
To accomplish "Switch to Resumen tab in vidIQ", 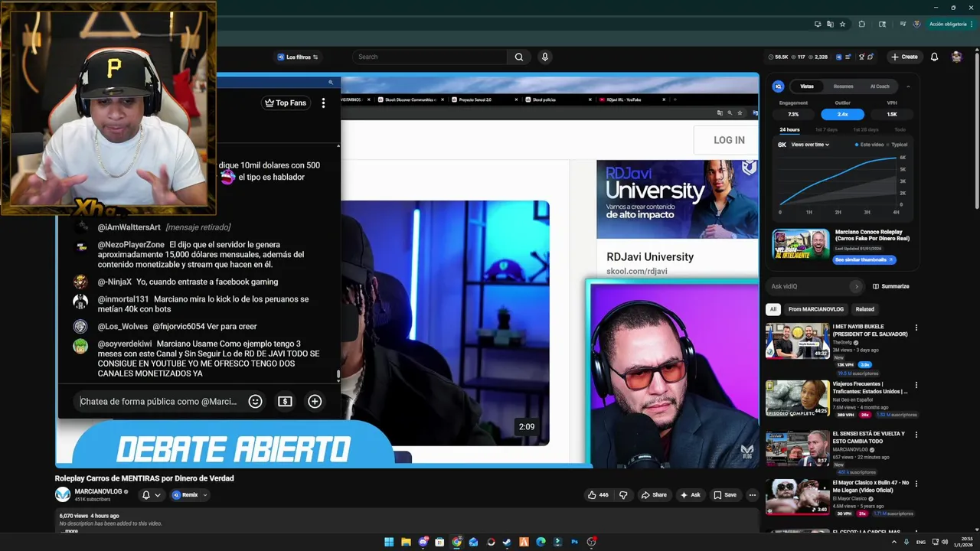I will coord(843,86).
